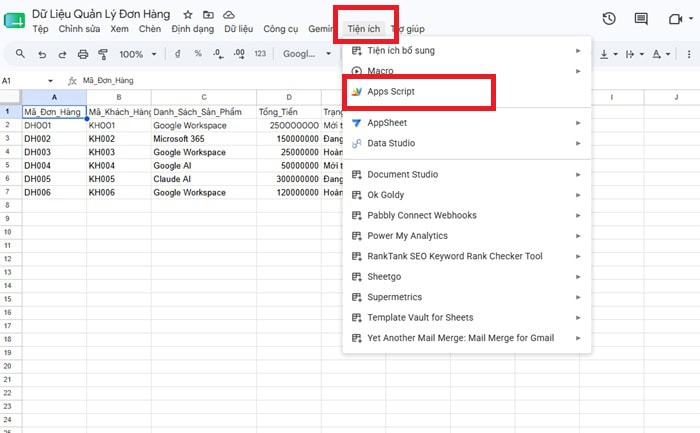Viewport: 700px width, 433px height.
Task: Undo the last action
Action: pos(42,54)
